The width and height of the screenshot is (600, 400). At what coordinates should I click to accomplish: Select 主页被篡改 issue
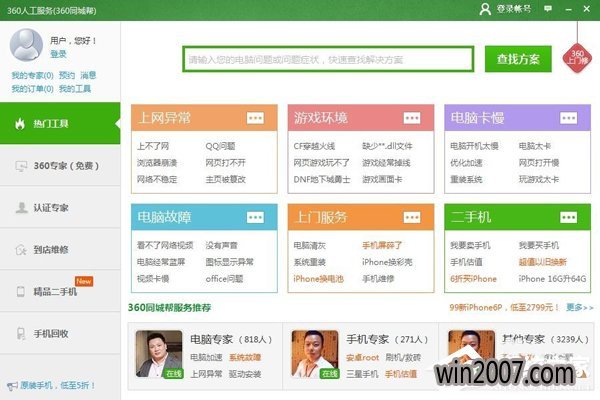225,179
